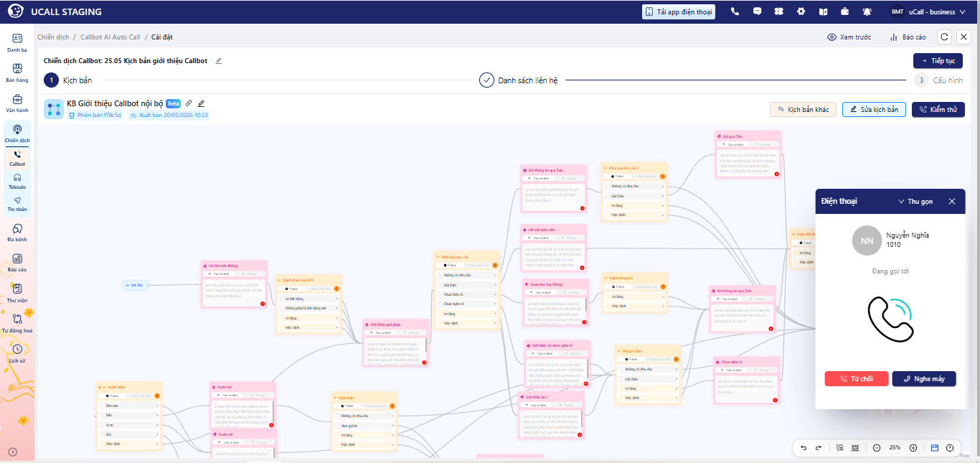Click the UCALL STAGING logo
980x463 pixels.
click(x=55, y=11)
